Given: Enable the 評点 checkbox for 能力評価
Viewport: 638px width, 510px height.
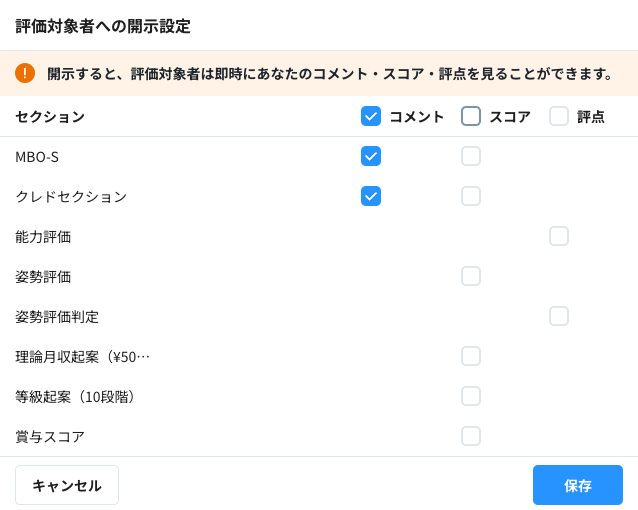Looking at the screenshot, I should coord(559,236).
